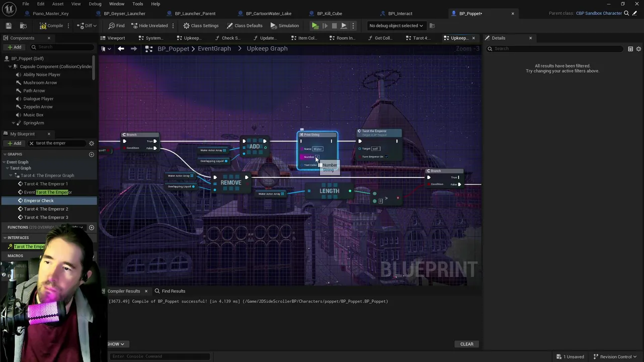Image resolution: width=644 pixels, height=362 pixels.
Task: Open the Compile options three-dot menu
Action: click(x=69, y=26)
